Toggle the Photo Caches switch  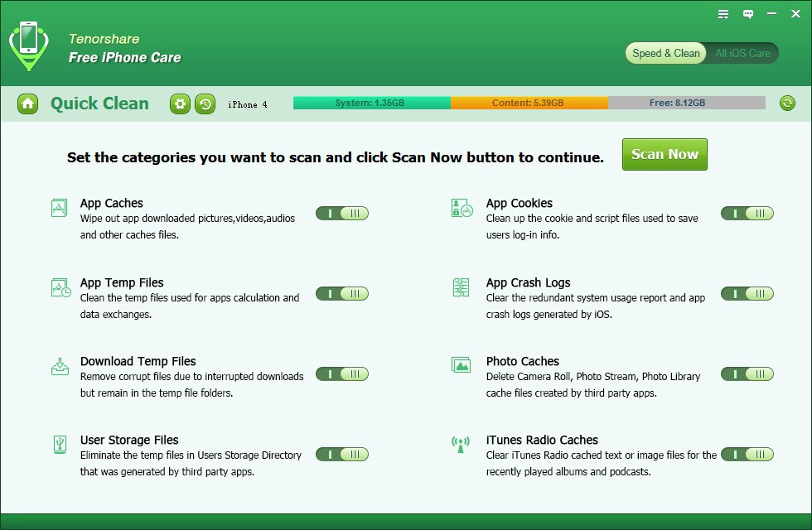[747, 373]
